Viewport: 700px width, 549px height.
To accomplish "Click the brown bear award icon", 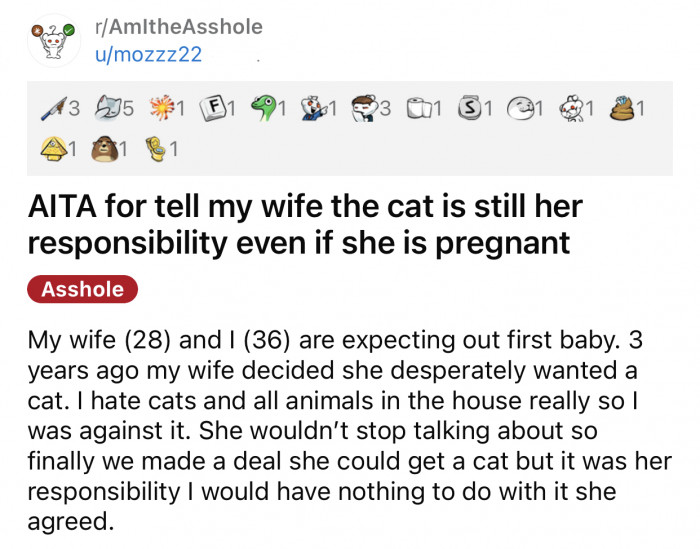I will tap(101, 151).
